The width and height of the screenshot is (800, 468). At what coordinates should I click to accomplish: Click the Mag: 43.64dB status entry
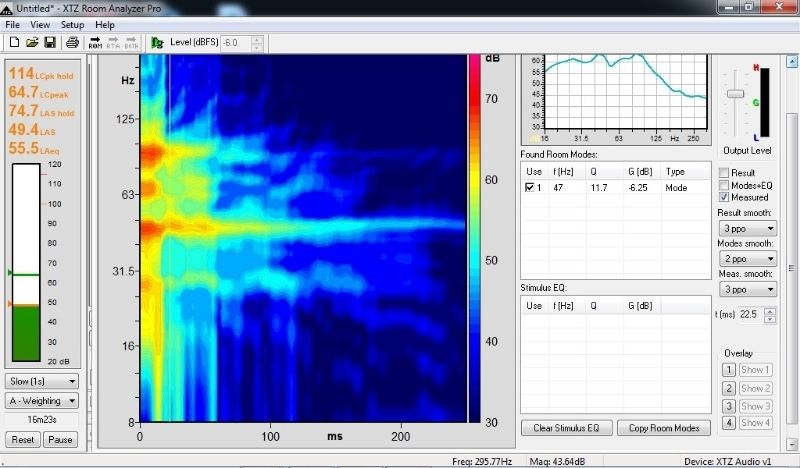tap(557, 462)
